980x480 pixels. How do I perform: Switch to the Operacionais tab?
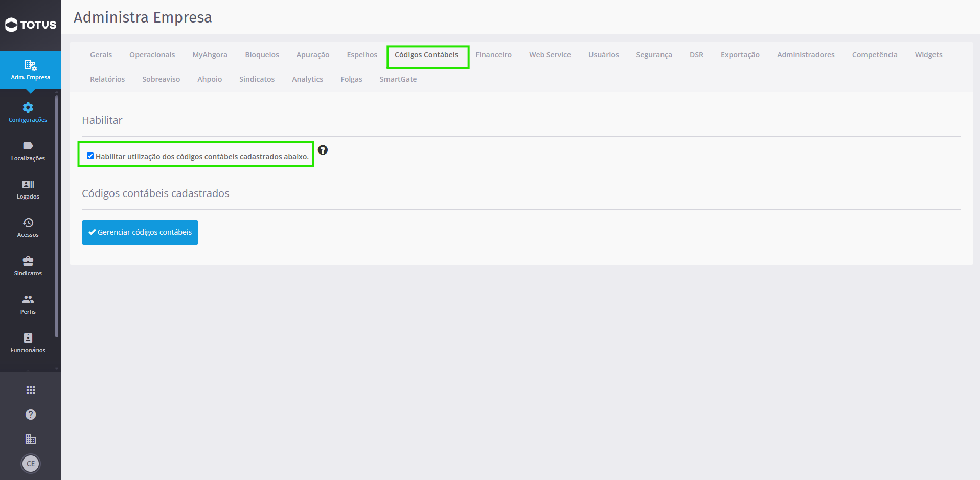click(x=152, y=55)
